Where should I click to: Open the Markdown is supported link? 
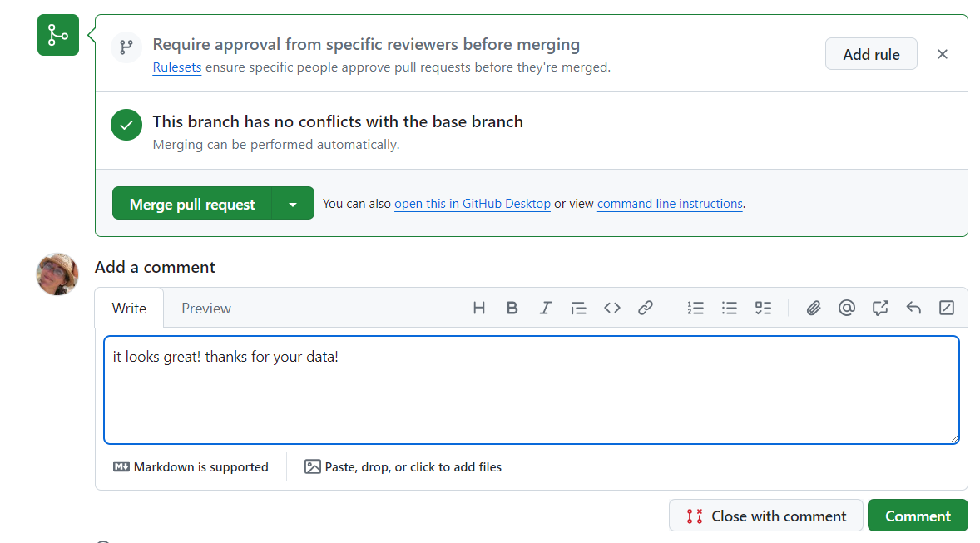click(191, 466)
